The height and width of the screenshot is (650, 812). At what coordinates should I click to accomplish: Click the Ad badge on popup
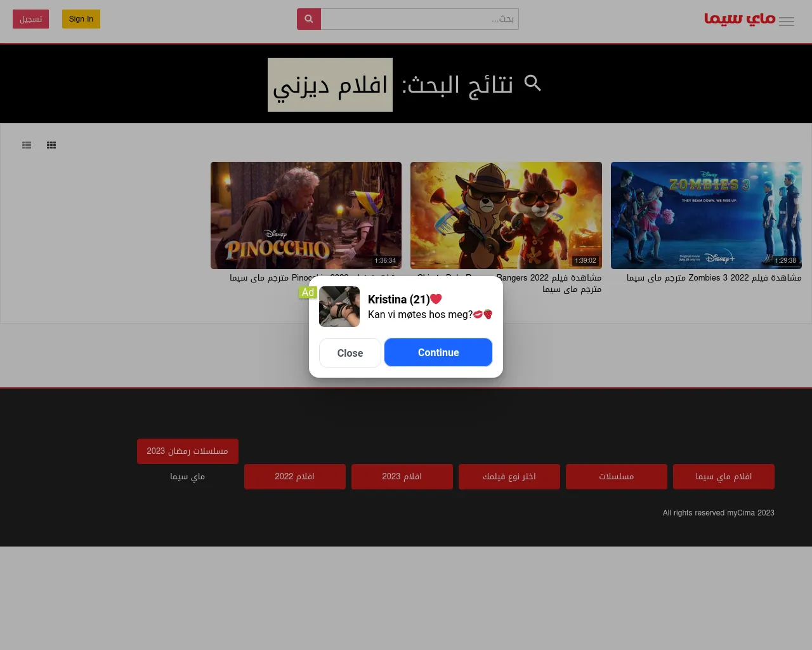click(x=308, y=292)
